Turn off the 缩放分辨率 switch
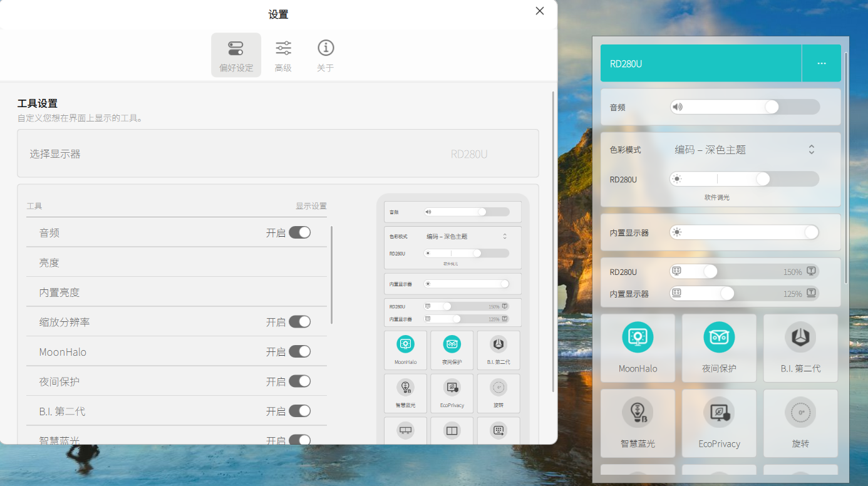 [x=299, y=322]
